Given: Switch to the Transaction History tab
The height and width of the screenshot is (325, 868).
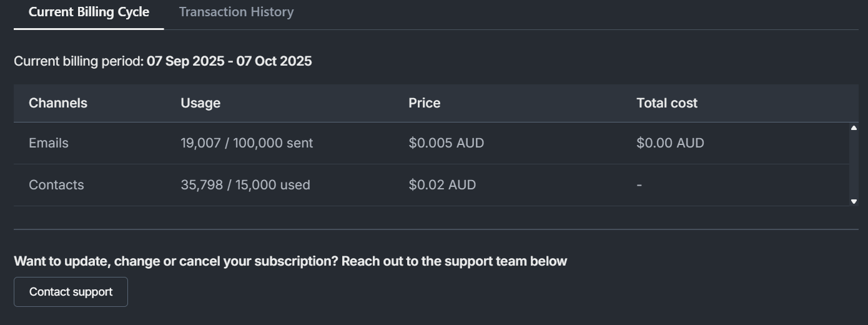Looking at the screenshot, I should click(x=236, y=12).
